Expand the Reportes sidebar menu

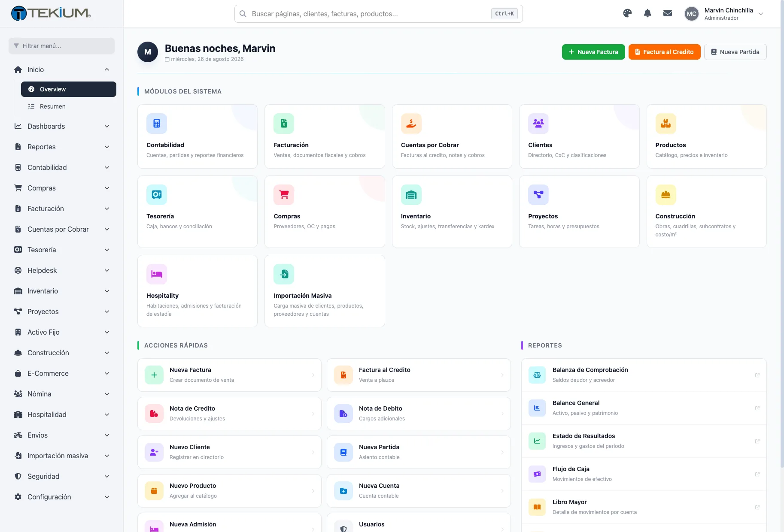click(62, 147)
